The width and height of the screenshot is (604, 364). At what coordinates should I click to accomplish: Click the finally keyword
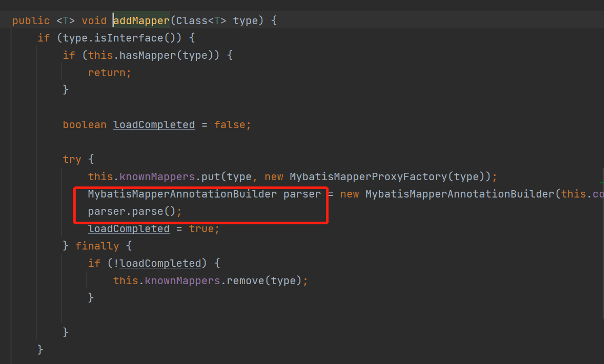click(x=98, y=245)
